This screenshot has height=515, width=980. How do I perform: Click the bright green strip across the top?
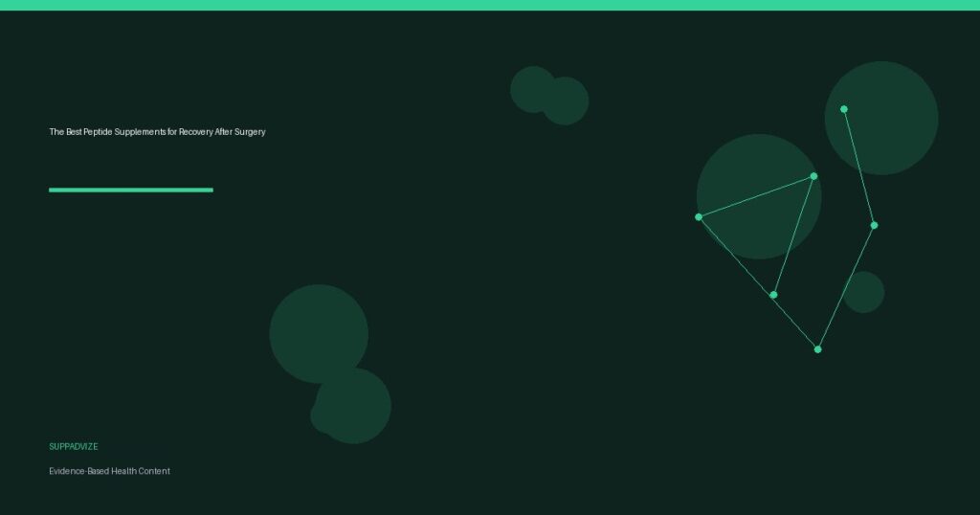pos(490,5)
